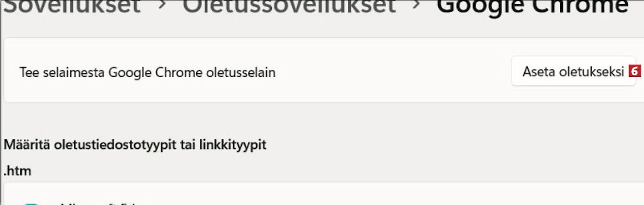The width and height of the screenshot is (644, 205).
Task: Click the partially visible Microsoft Edge icon
Action: pos(31,203)
